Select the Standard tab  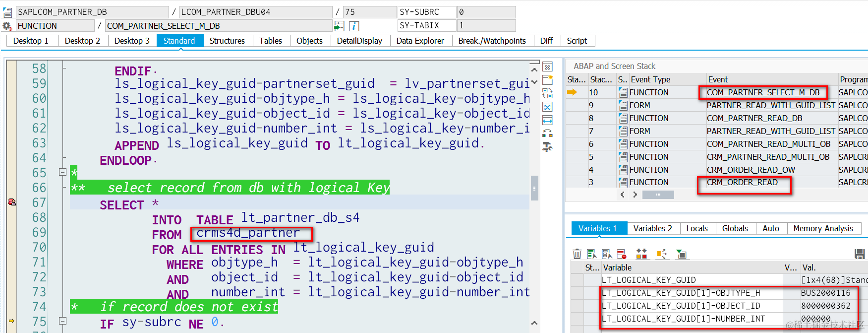179,41
